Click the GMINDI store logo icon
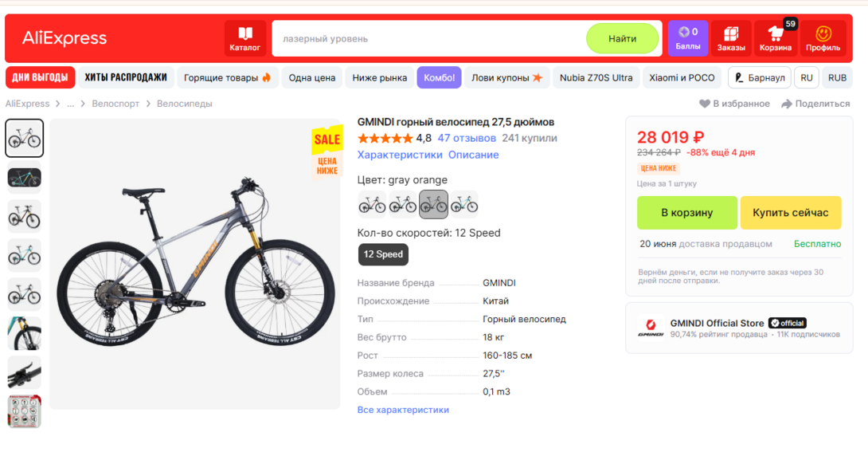Viewport: 868px width, 452px height. tap(650, 328)
